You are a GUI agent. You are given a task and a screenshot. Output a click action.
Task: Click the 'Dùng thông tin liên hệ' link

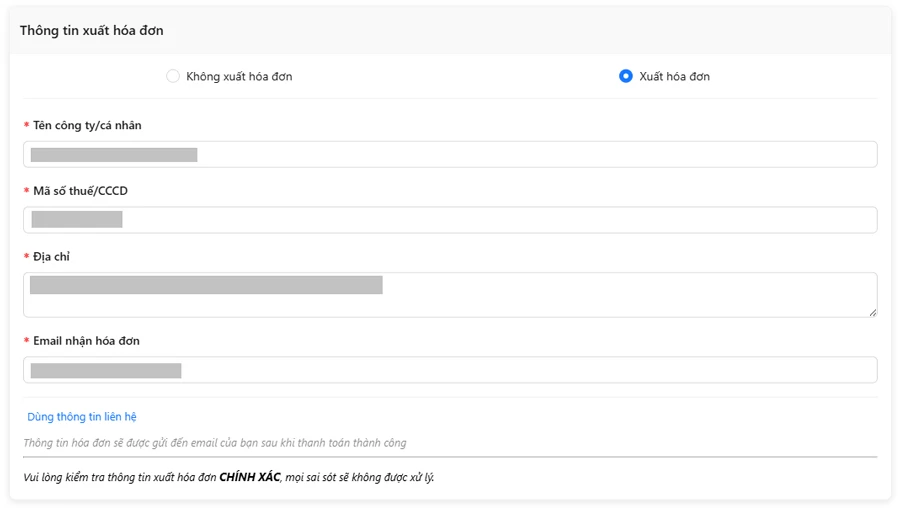[82, 417]
